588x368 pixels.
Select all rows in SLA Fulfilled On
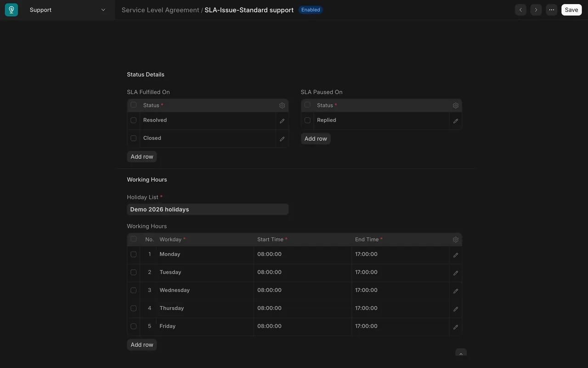[x=134, y=105]
